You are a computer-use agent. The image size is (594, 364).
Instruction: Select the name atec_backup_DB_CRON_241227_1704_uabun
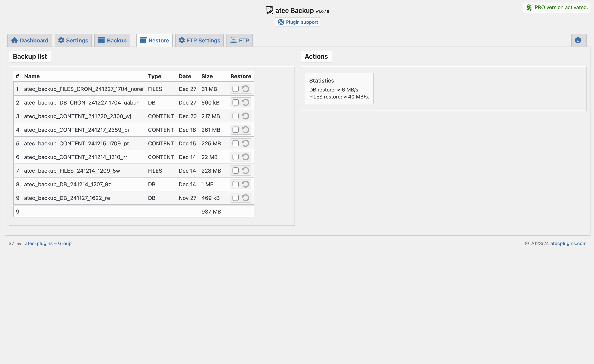coord(82,103)
